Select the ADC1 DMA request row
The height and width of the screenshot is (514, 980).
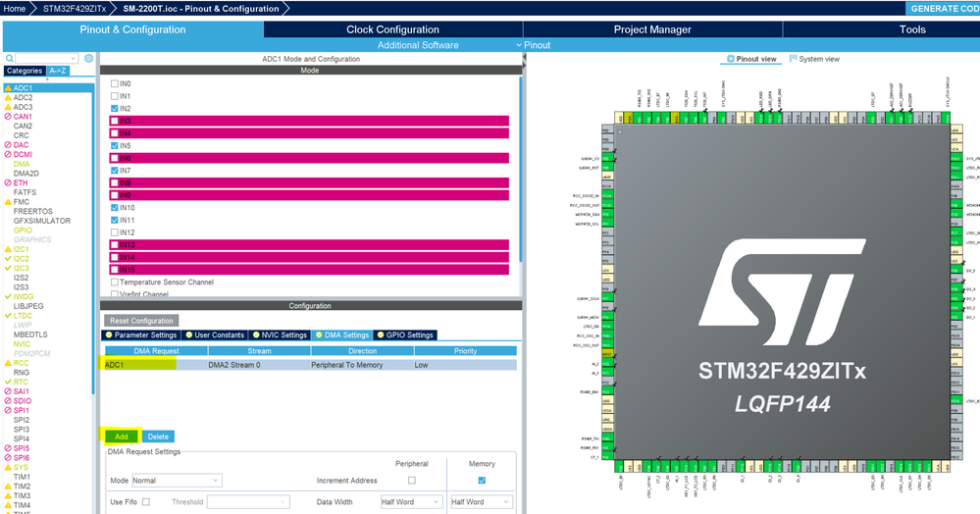(x=311, y=365)
